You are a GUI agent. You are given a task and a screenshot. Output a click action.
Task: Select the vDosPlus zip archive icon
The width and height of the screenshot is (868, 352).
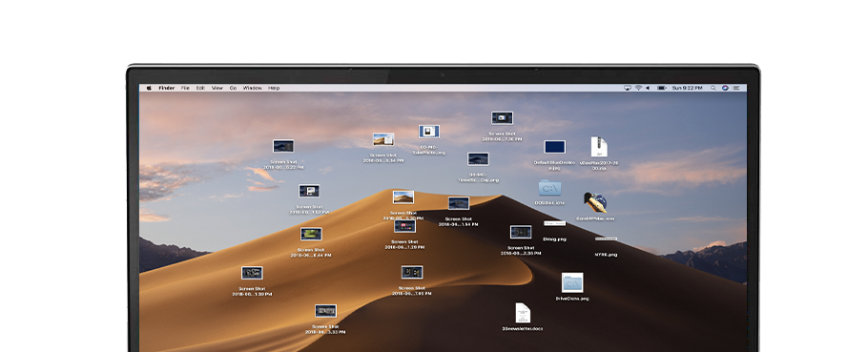pyautogui.click(x=599, y=147)
